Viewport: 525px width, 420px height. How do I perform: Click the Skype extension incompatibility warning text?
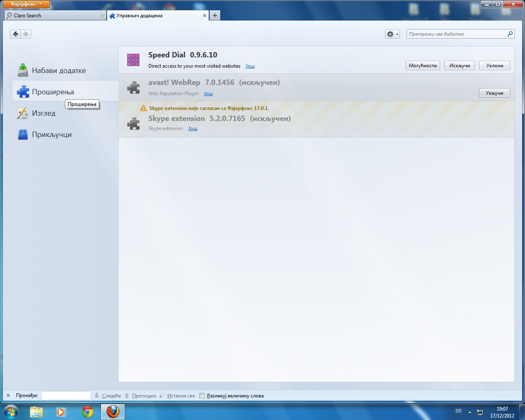pos(209,108)
